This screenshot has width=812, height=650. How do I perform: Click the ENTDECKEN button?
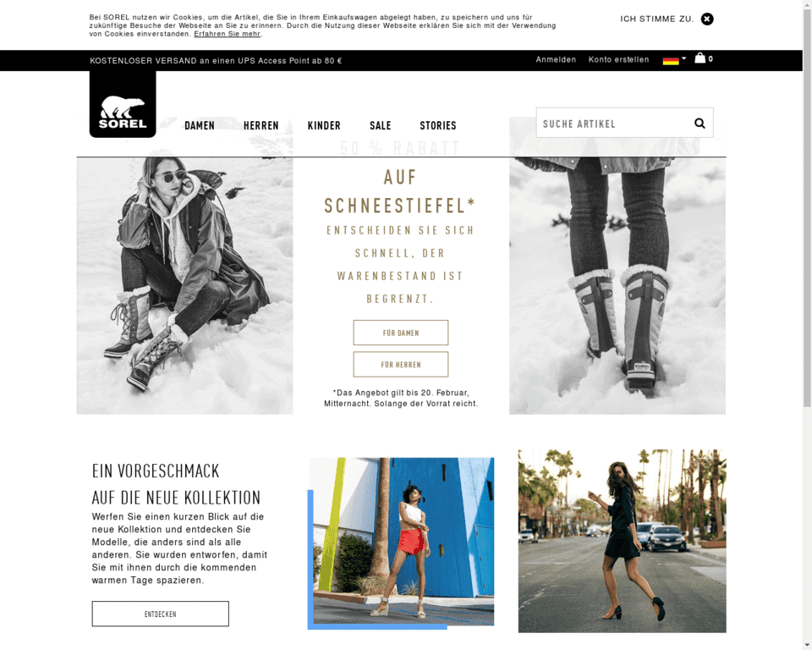coord(161,614)
